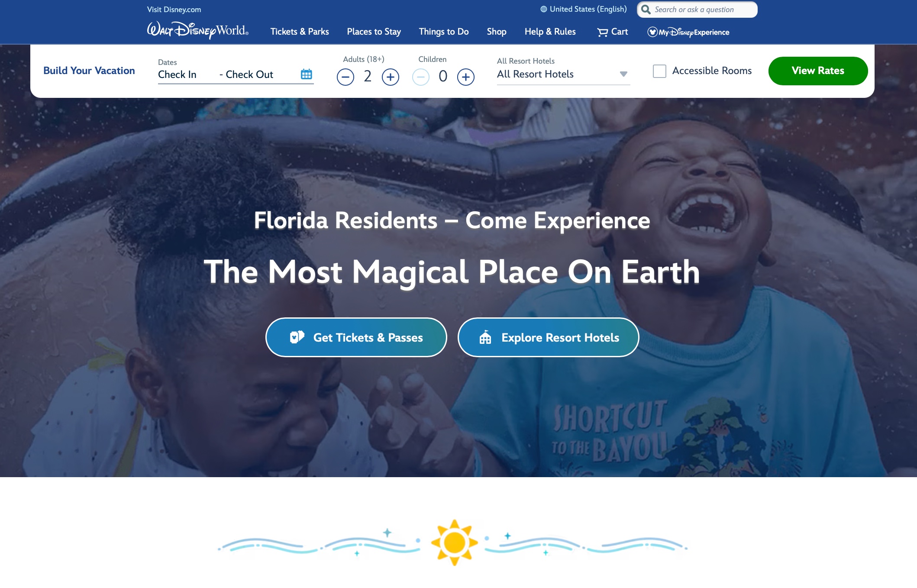Enable the Accessible Rooms checkbox
This screenshot has width=917, height=588.
(659, 71)
